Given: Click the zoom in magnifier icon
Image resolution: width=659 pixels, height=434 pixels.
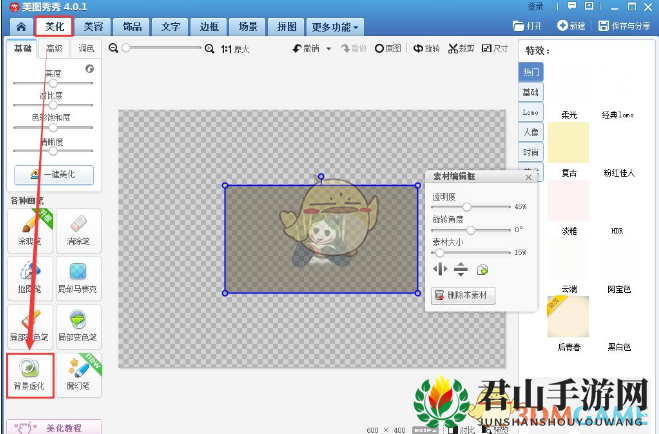Looking at the screenshot, I should (x=209, y=49).
